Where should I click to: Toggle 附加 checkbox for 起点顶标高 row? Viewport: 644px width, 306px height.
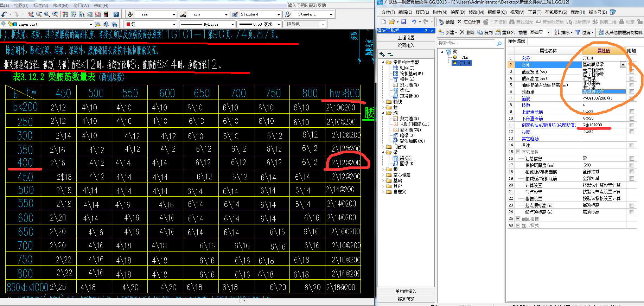632,205
